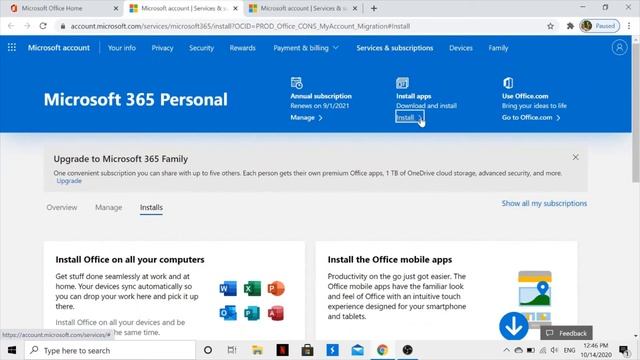640x360 pixels.
Task: Switch to the Microsoft Office Home browser tab
Action: 61,8
